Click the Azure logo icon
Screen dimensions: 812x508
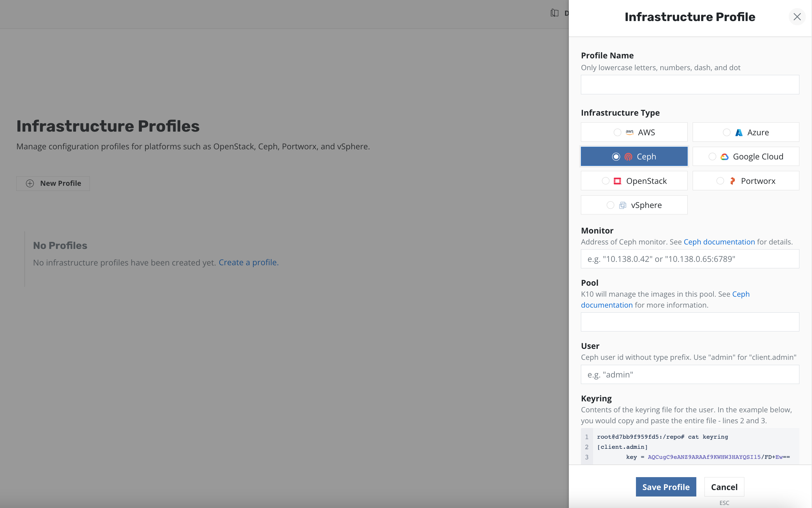coord(739,132)
